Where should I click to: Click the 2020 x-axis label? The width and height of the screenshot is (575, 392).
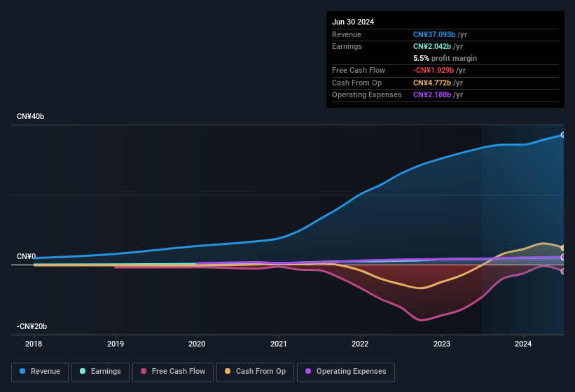point(197,344)
